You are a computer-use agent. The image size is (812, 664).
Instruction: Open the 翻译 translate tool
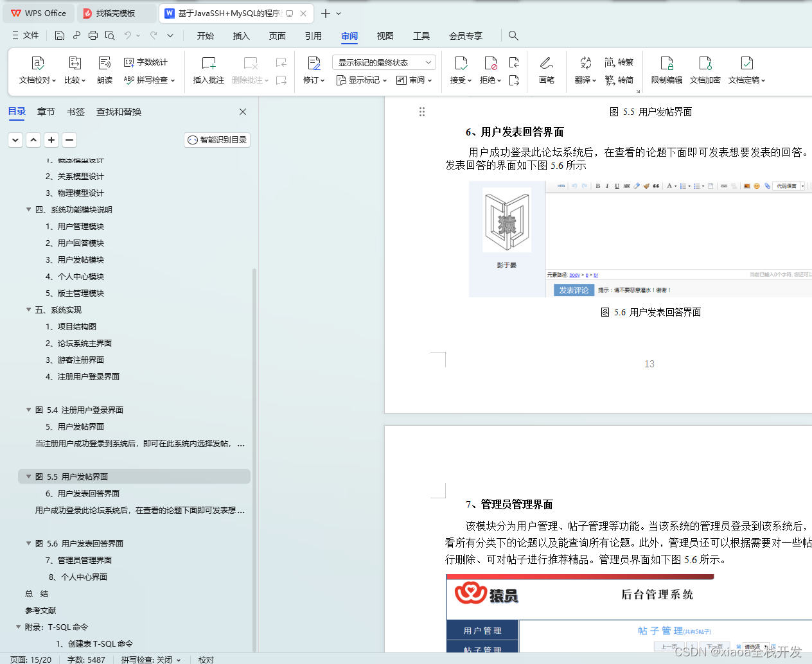point(583,71)
